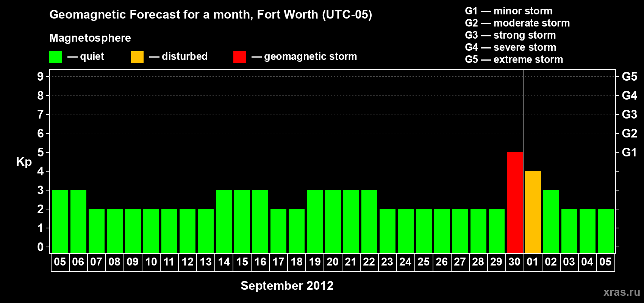Click the 06 date cell

tap(78, 262)
